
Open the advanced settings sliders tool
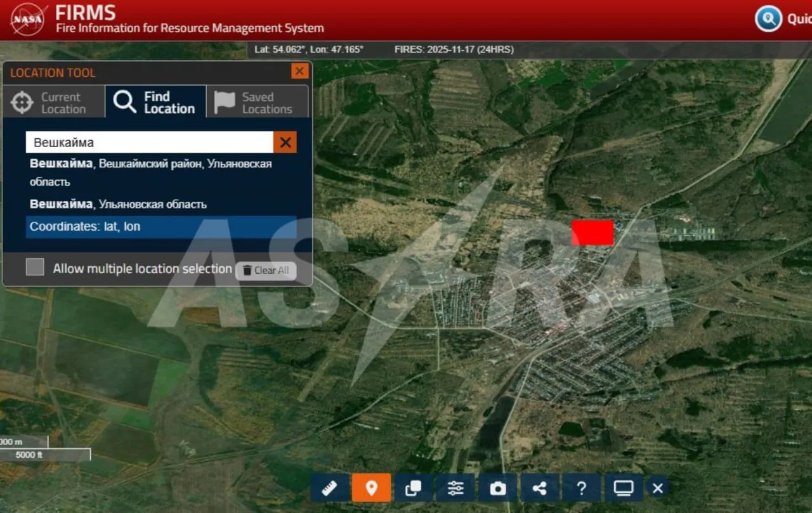coord(455,488)
